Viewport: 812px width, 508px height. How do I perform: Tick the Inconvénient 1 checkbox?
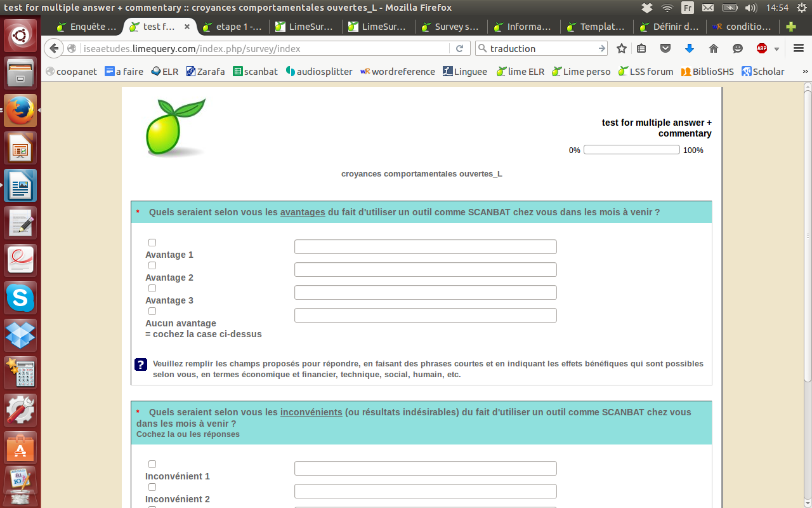click(x=152, y=464)
